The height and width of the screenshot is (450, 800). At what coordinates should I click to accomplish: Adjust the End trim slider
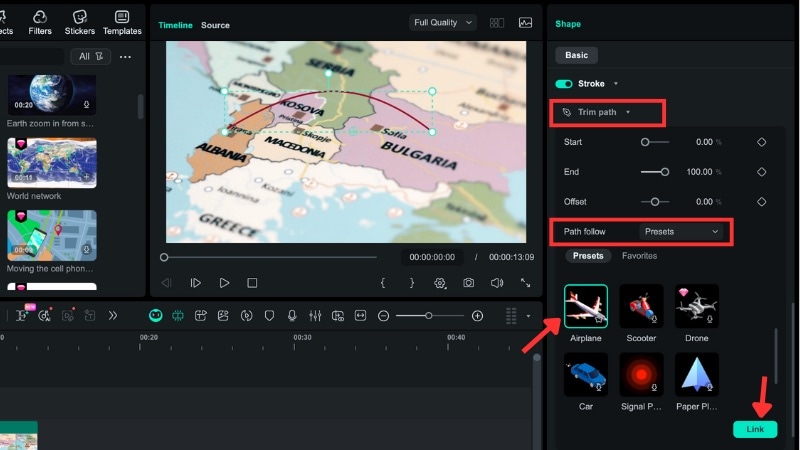point(655,172)
